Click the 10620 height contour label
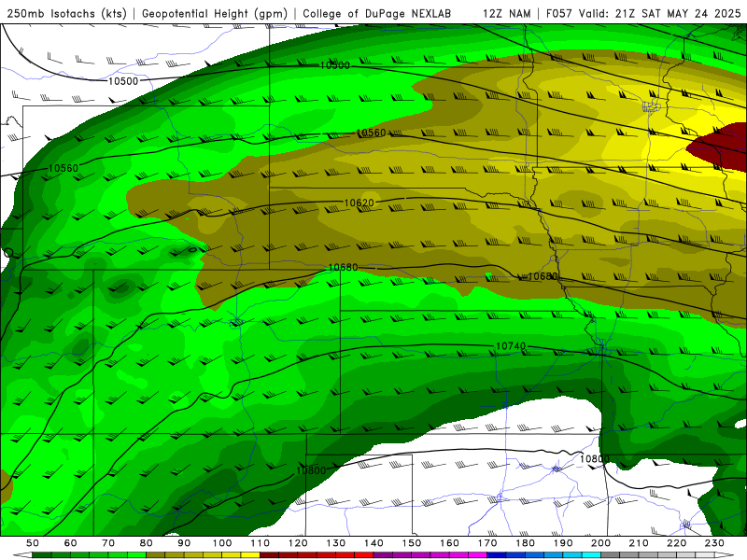 tap(359, 203)
